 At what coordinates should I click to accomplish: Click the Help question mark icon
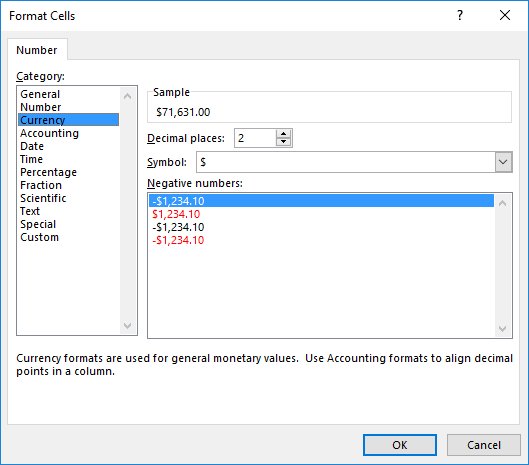[460, 15]
